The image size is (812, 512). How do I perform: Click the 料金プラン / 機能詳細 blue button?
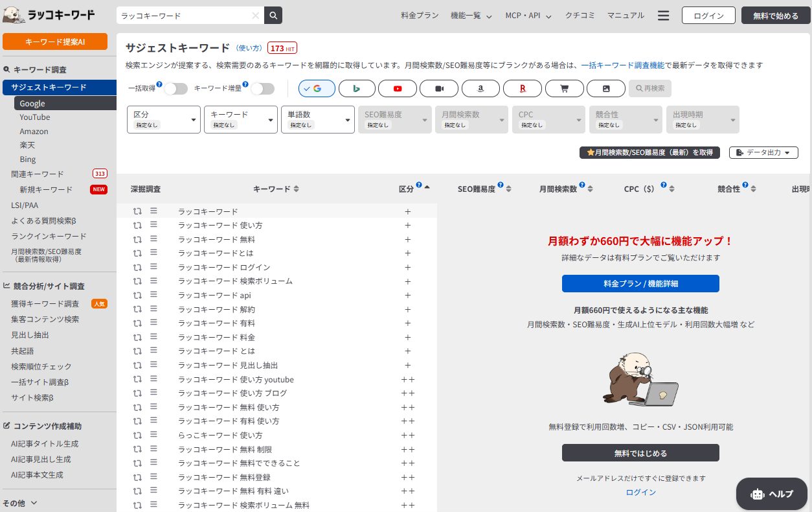[x=640, y=283]
